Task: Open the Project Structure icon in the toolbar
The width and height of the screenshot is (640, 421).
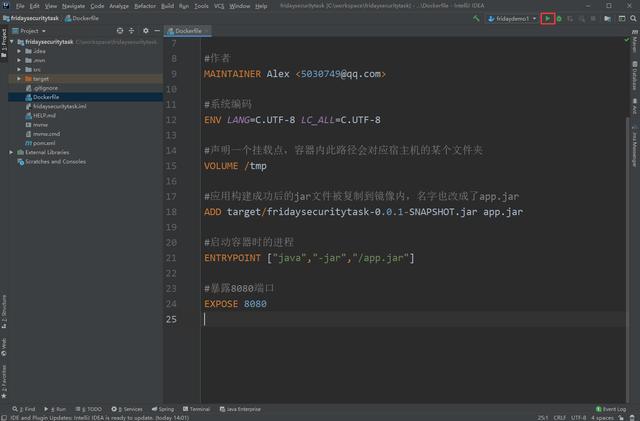Action: pyautogui.click(x=607, y=18)
